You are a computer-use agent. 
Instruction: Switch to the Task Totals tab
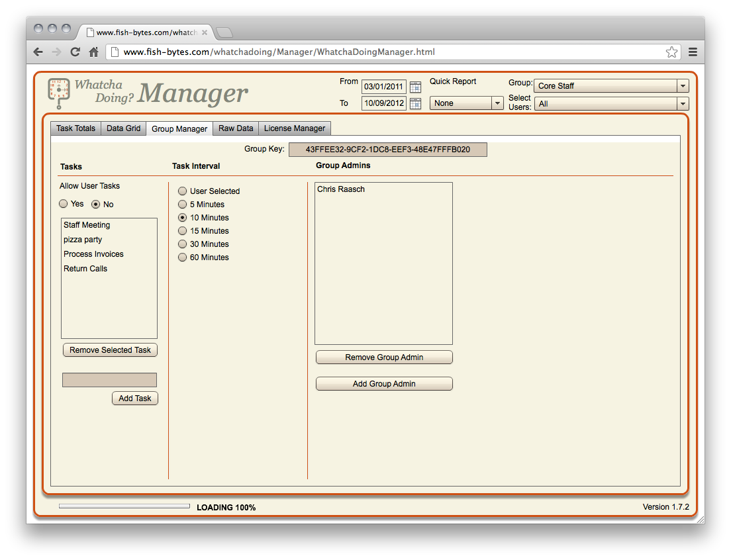[75, 128]
